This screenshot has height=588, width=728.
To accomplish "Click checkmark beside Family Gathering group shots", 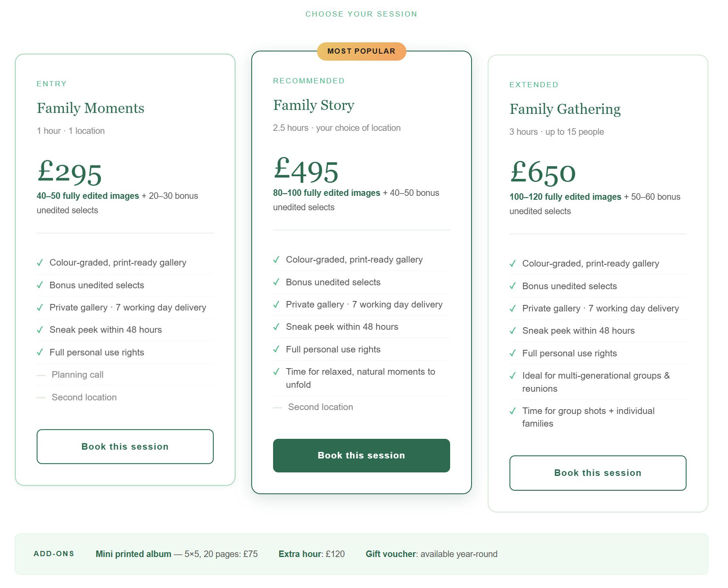I will tap(513, 411).
